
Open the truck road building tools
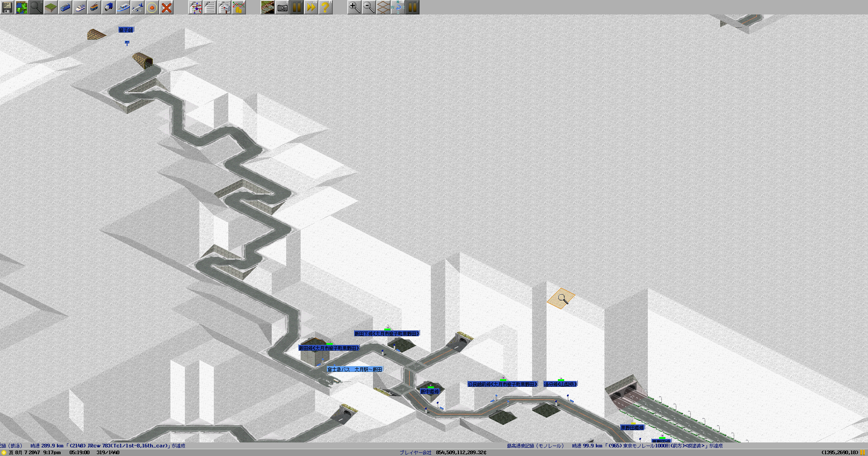[108, 7]
